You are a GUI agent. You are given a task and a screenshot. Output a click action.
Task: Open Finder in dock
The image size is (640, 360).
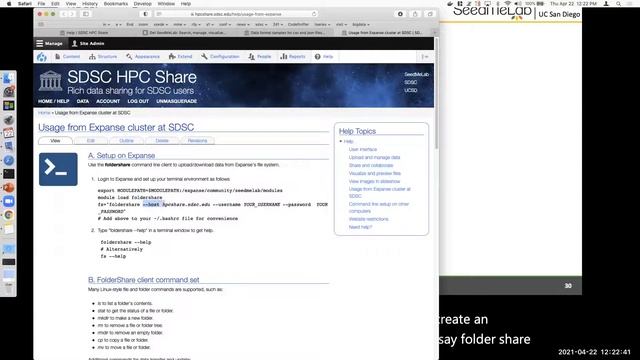coord(9,78)
